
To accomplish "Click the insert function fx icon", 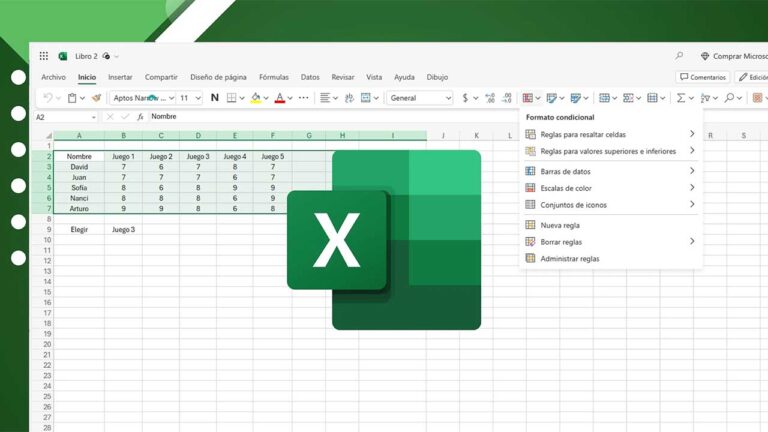I will [140, 117].
